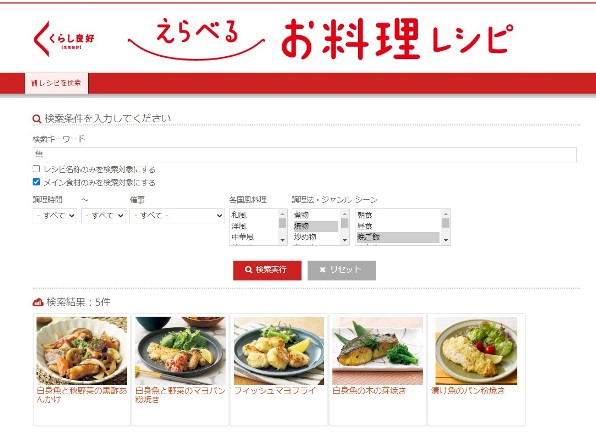596x439 pixels.
Task: Open the レシピを検索 tab
Action: [57, 83]
